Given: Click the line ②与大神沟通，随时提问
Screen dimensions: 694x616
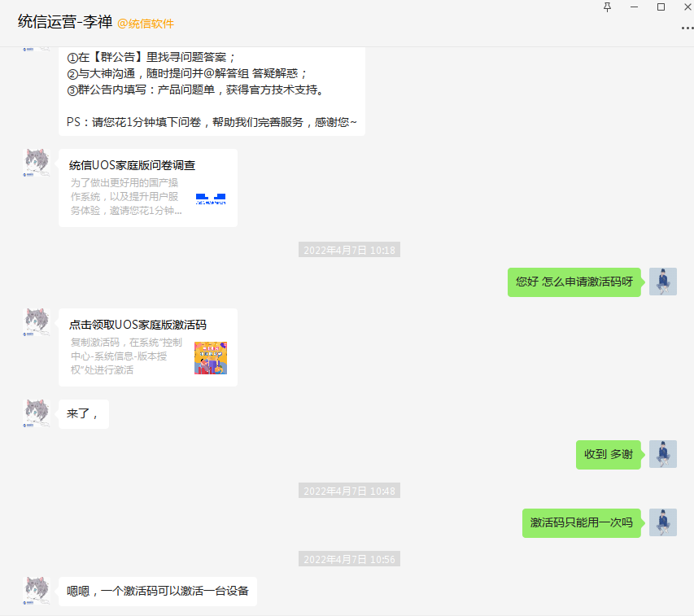Looking at the screenshot, I should pyautogui.click(x=187, y=73).
